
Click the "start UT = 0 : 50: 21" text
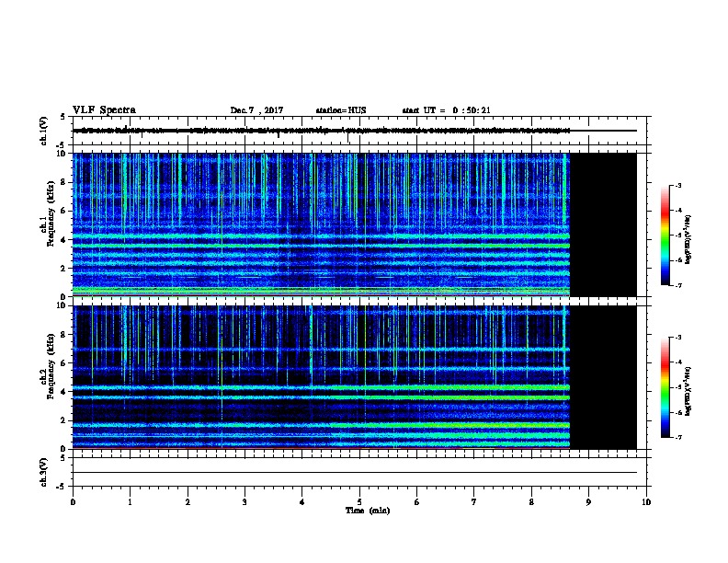click(446, 110)
